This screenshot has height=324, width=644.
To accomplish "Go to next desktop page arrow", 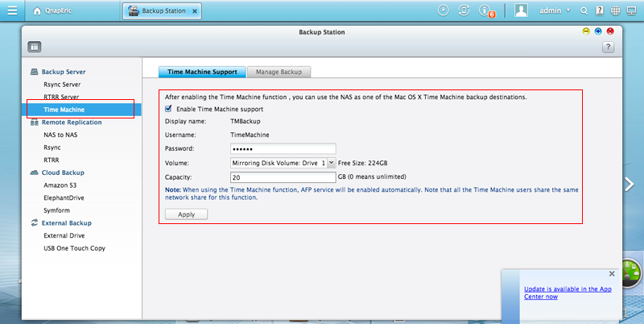I will point(632,185).
